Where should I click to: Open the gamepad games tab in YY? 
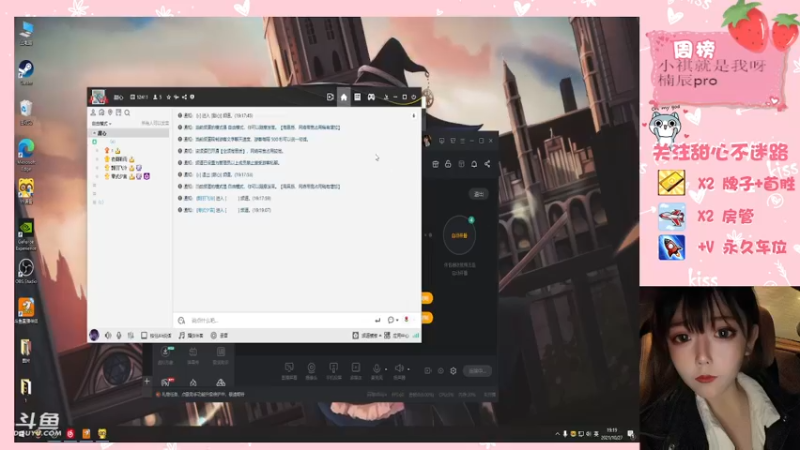pyautogui.click(x=371, y=97)
